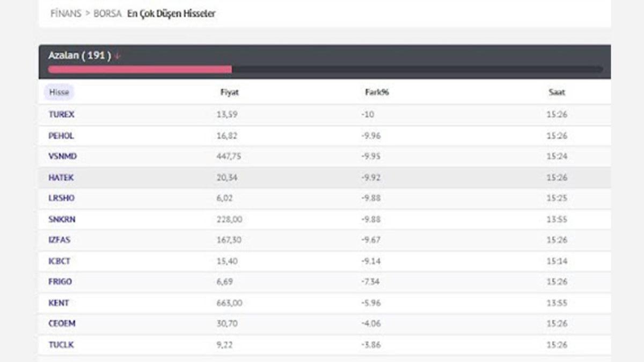Sort the table by Hisse column
The height and width of the screenshot is (362, 644).
[x=58, y=92]
